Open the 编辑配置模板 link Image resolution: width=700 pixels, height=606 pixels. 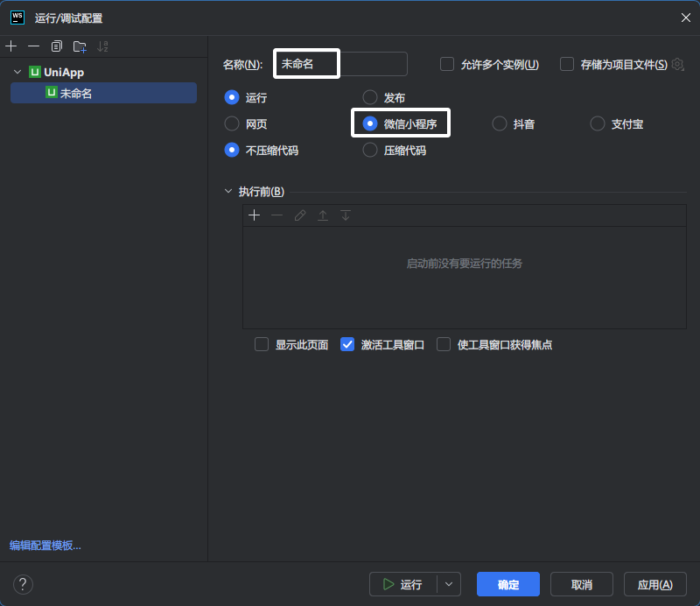click(x=45, y=546)
